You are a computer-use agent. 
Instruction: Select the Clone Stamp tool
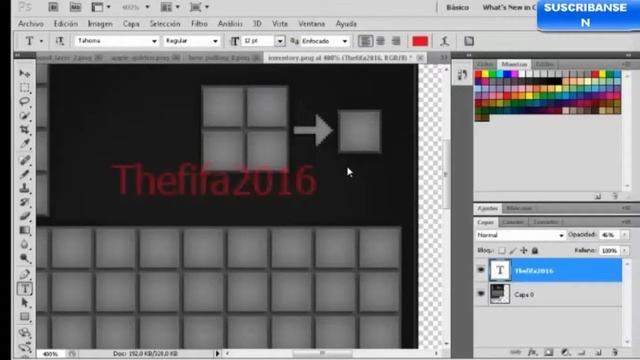click(x=25, y=188)
